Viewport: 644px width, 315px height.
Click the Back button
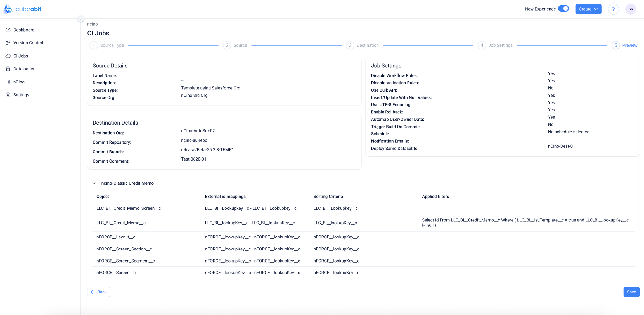click(x=99, y=292)
